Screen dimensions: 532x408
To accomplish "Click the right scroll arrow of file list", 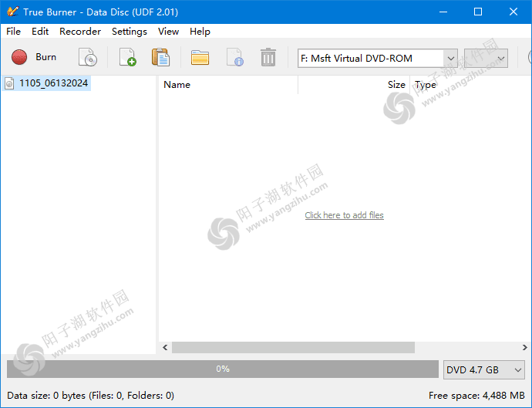I will click(x=524, y=348).
